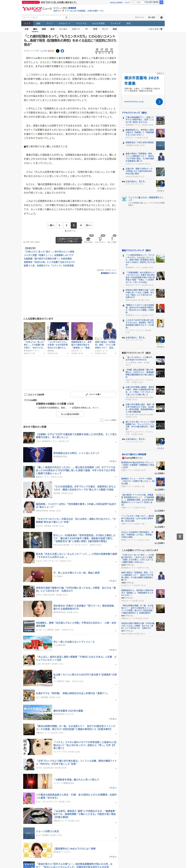The width and height of the screenshot is (186, 868).
Task: Select 経済 category in sub navigation
Action: (x=52, y=29)
